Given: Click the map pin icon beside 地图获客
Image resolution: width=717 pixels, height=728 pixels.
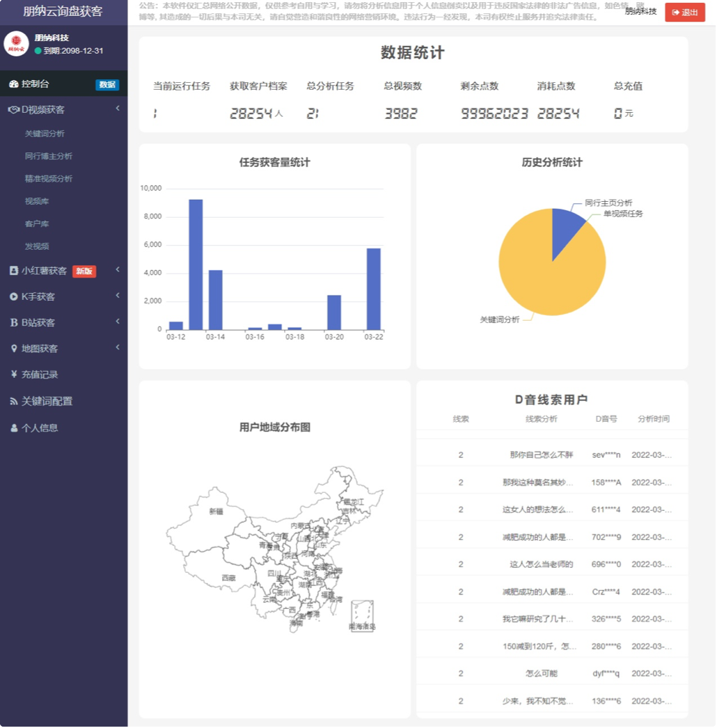Looking at the screenshot, I should tap(14, 349).
